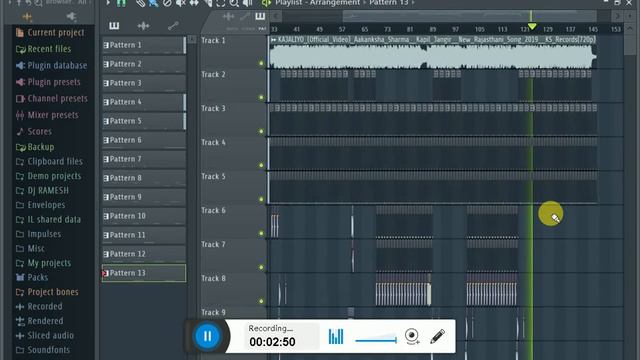
Task: Open Plugin database in the browser
Action: click(x=51, y=65)
